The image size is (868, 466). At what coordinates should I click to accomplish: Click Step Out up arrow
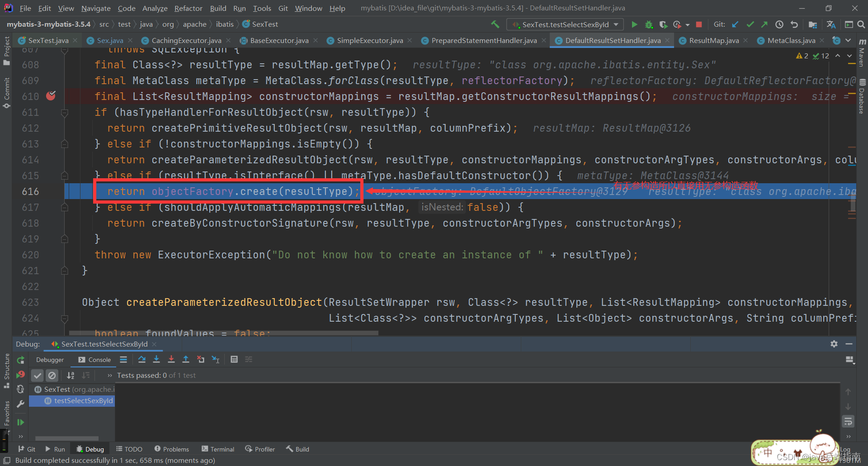(186, 359)
